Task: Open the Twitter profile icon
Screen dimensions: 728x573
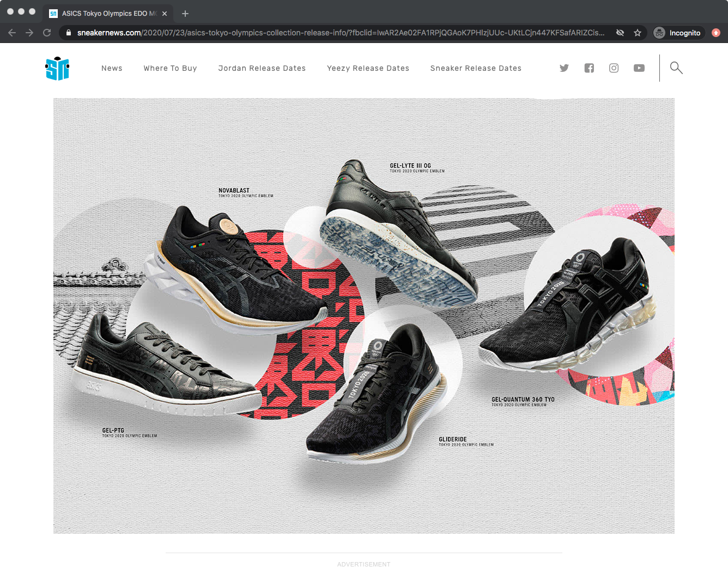Action: pyautogui.click(x=564, y=68)
